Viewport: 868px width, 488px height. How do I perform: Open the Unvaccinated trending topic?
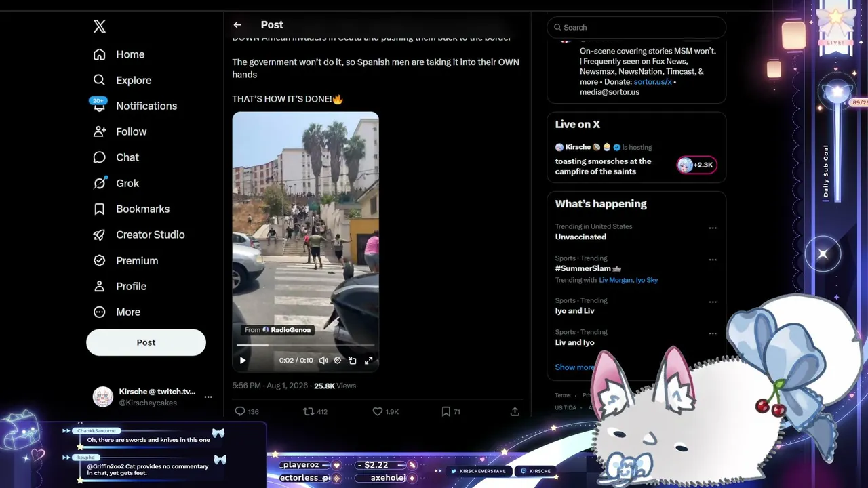(581, 237)
